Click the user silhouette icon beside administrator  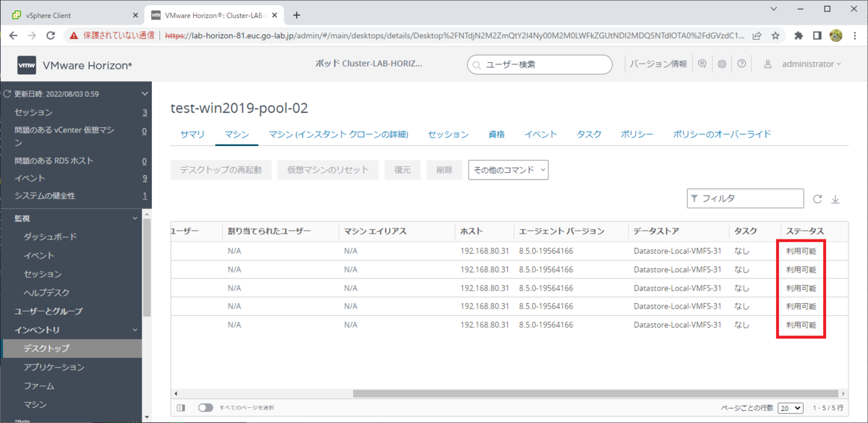click(768, 64)
